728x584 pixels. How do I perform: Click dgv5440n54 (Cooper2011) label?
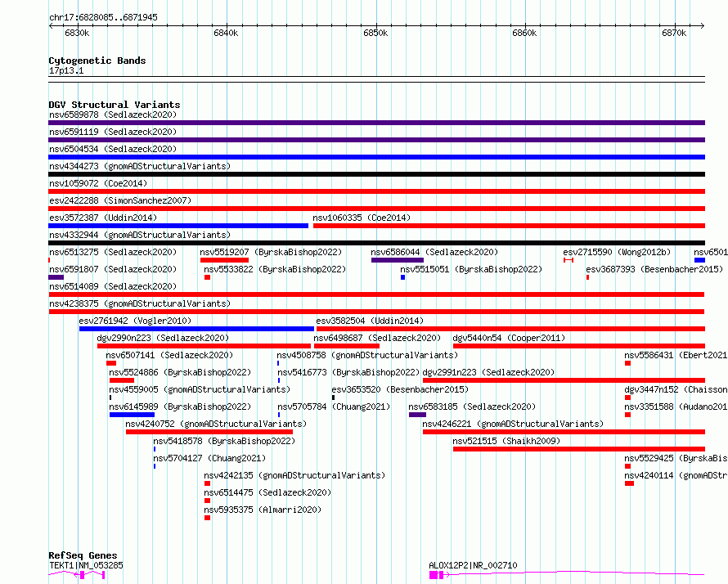pyautogui.click(x=509, y=338)
